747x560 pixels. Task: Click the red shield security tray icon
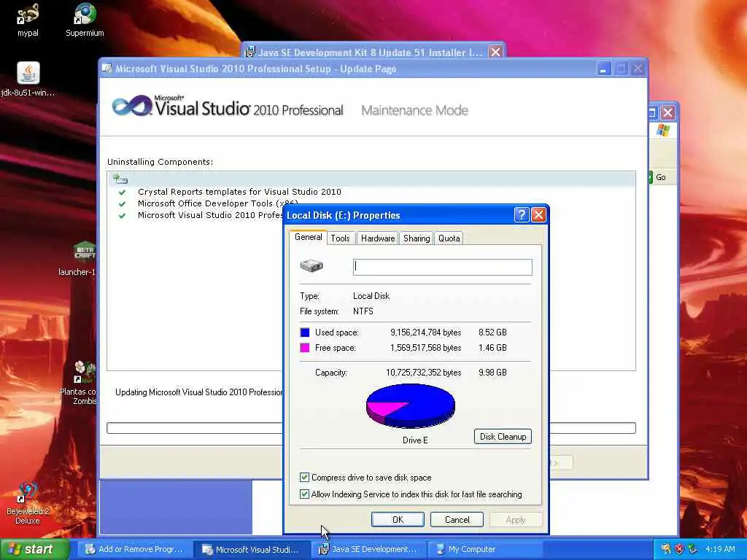679,549
